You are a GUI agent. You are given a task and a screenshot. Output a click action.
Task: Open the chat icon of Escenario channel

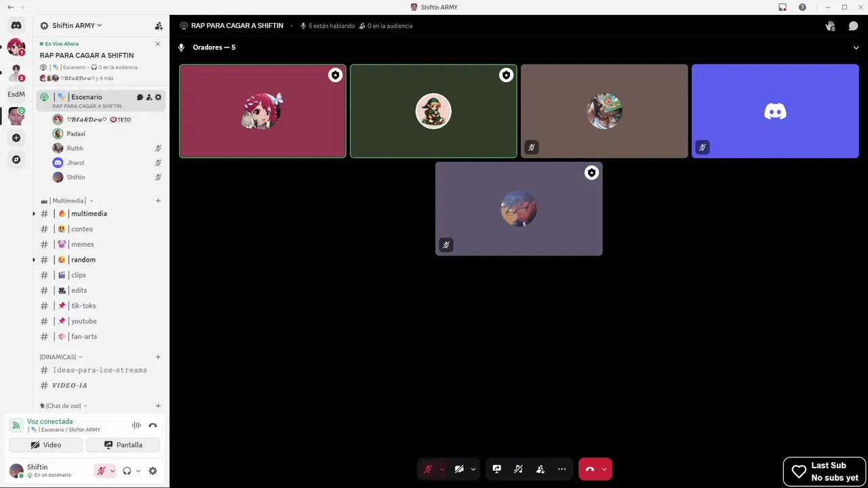coord(140,97)
